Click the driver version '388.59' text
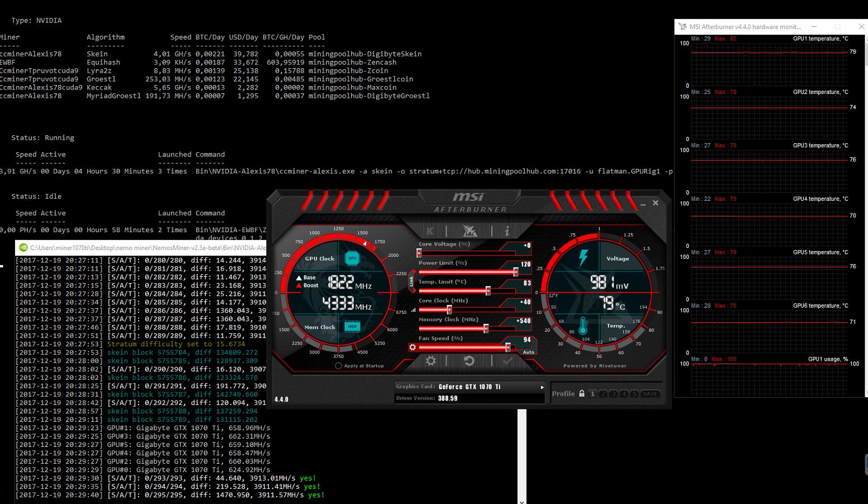 point(448,398)
